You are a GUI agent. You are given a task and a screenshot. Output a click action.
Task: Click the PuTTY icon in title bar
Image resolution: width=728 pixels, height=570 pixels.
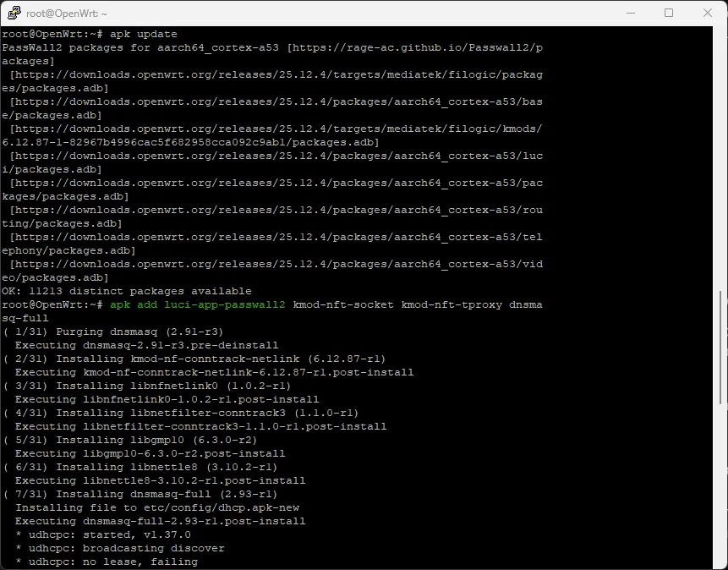coord(14,13)
